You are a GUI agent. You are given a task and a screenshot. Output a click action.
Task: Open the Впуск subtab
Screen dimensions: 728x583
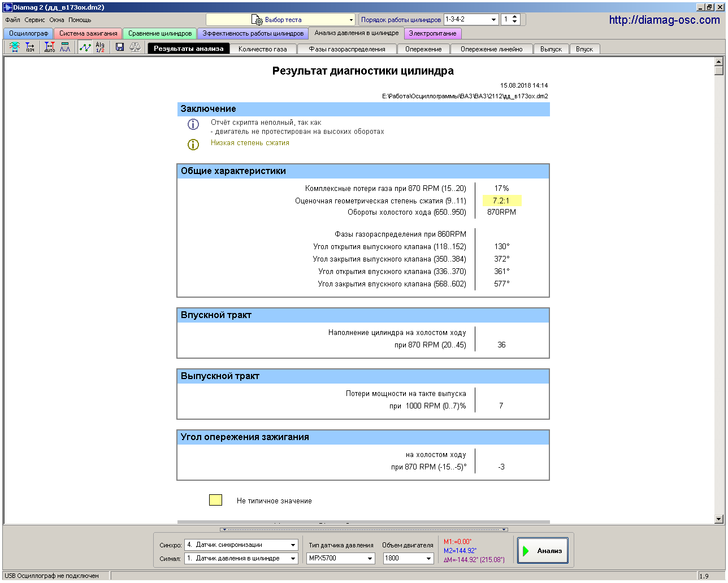[x=584, y=49]
